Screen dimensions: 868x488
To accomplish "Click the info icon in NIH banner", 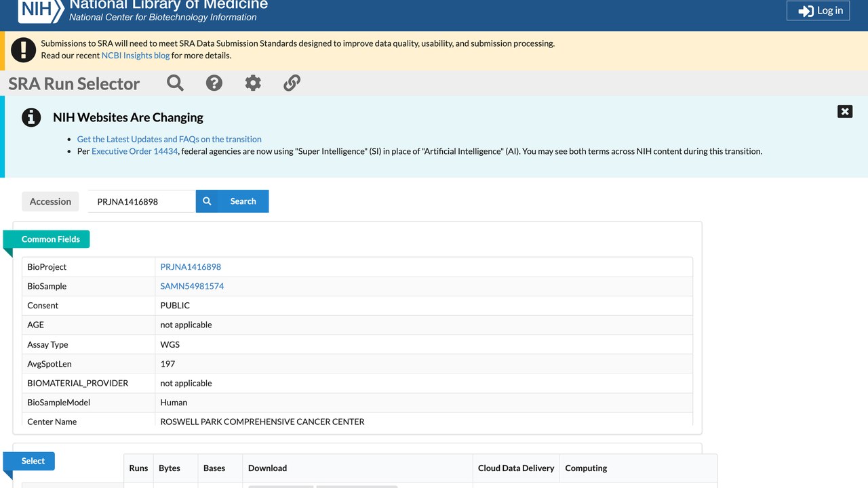I will pyautogui.click(x=31, y=117).
